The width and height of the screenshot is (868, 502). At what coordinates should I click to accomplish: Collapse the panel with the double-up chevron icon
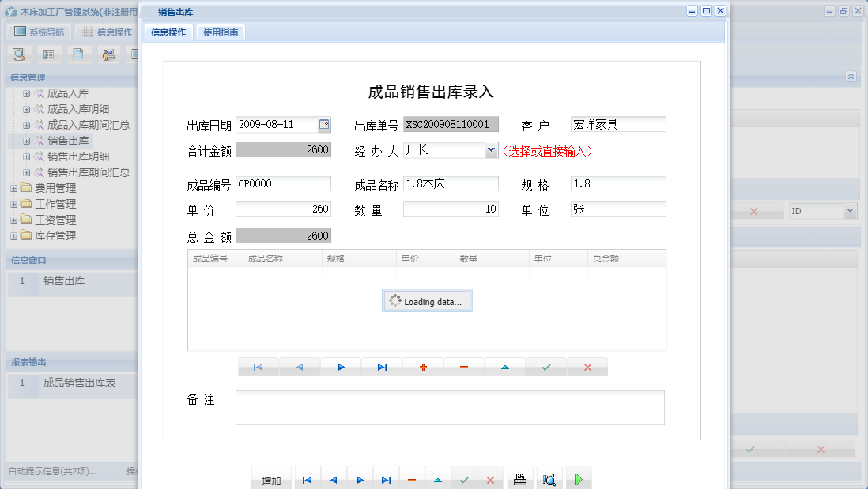851,77
